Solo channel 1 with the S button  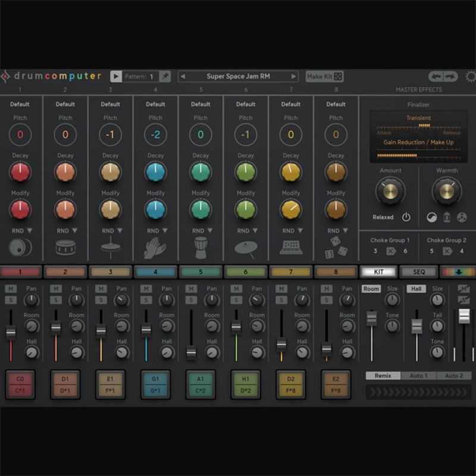pos(11,300)
